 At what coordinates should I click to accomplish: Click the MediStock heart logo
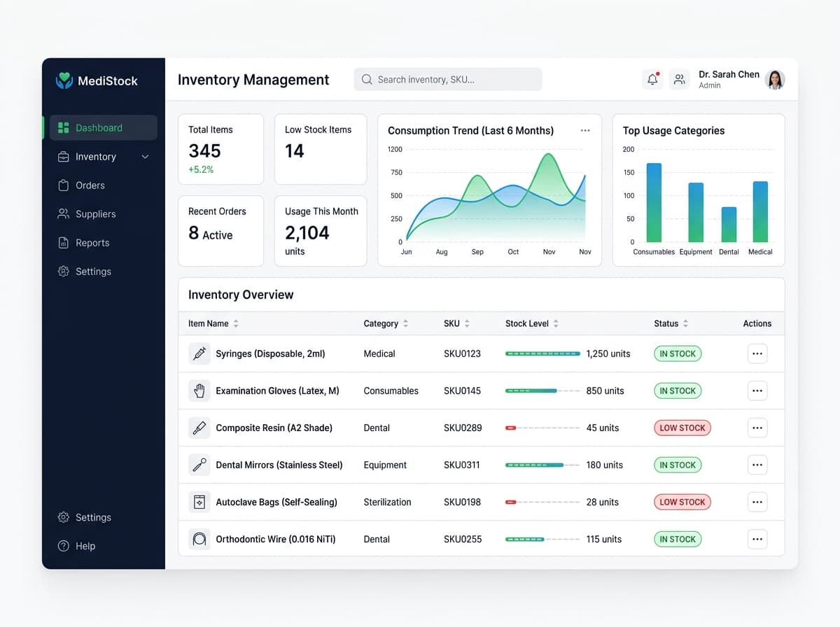[x=64, y=80]
